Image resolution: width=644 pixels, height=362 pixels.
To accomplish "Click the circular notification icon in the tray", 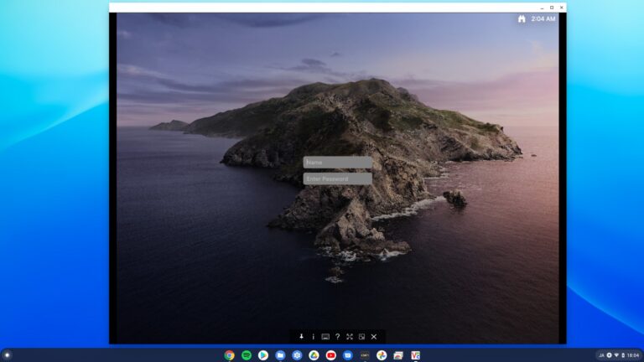I will 609,355.
